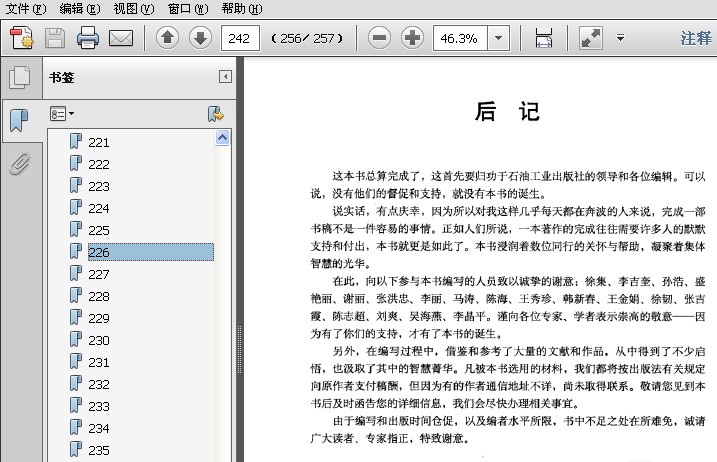Click the Save file icon
717x462 pixels.
54,39
